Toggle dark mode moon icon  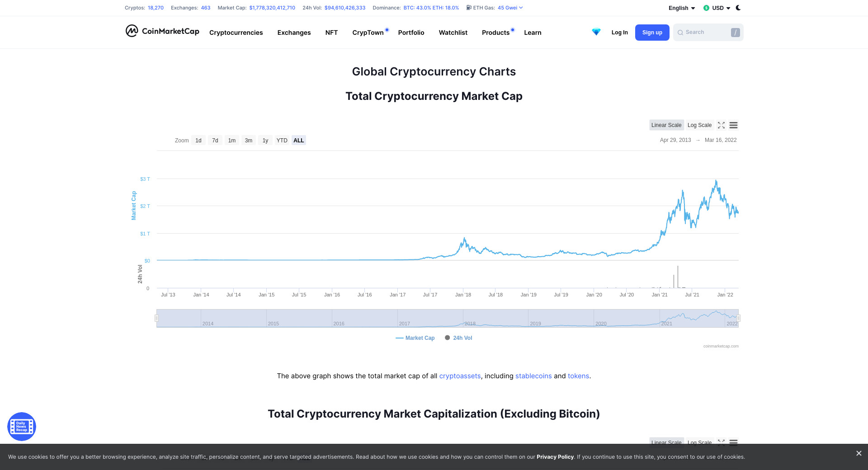click(738, 8)
